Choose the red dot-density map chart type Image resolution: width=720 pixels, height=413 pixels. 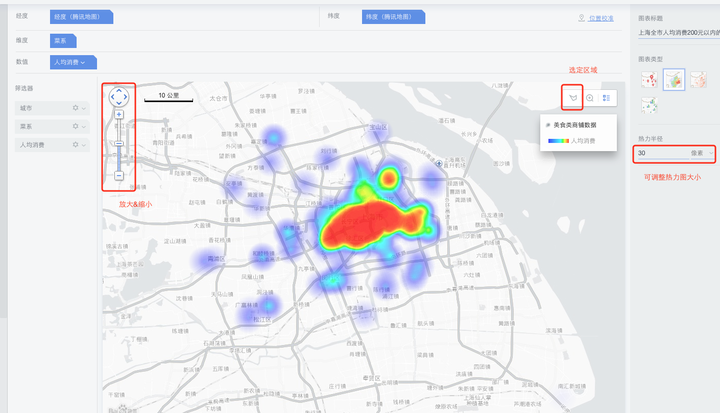[x=698, y=79]
